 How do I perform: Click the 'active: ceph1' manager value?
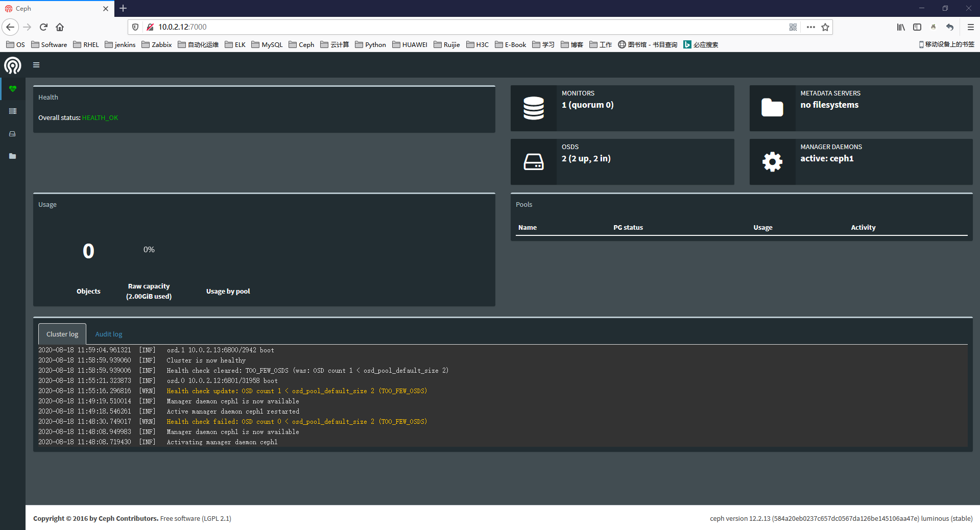(827, 159)
